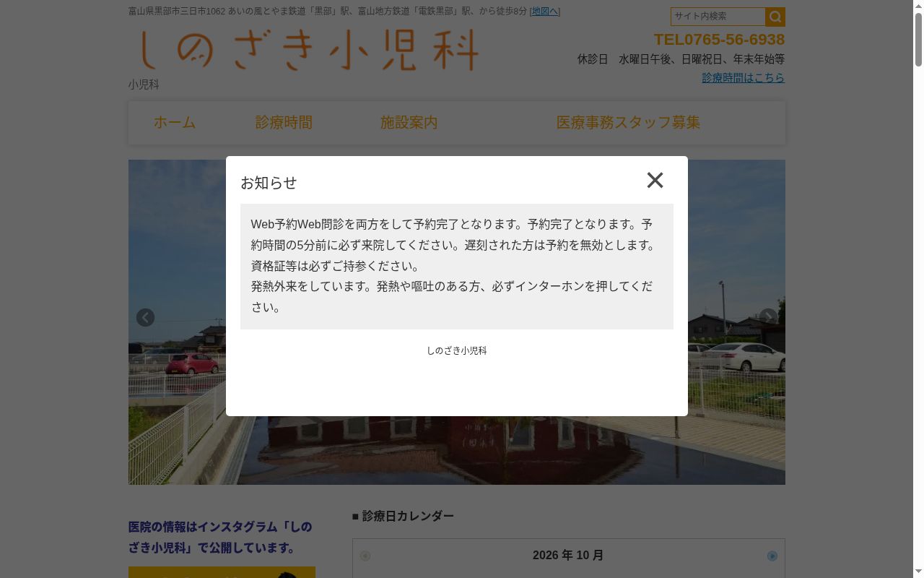The image size is (924, 578).
Task: Click the TEL0765-56-6938 phone number
Action: coord(719,39)
